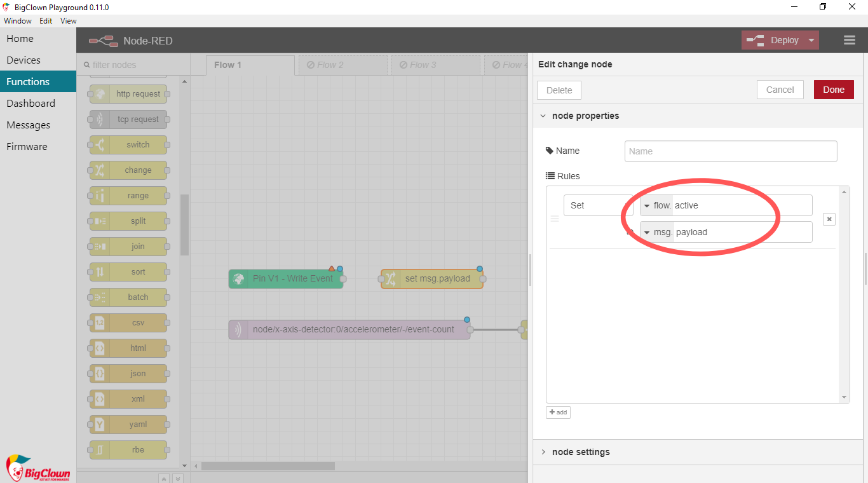868x483 pixels.
Task: Select the yaml palette node
Action: point(128,425)
